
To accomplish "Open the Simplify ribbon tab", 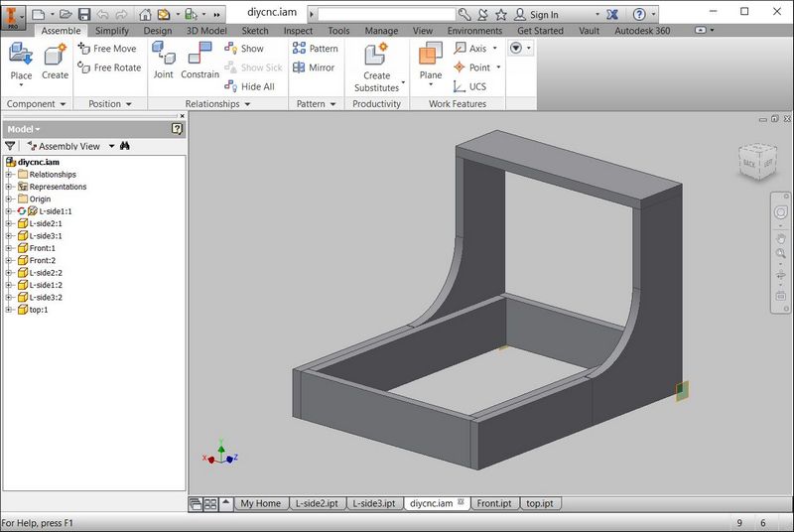I will point(112,31).
